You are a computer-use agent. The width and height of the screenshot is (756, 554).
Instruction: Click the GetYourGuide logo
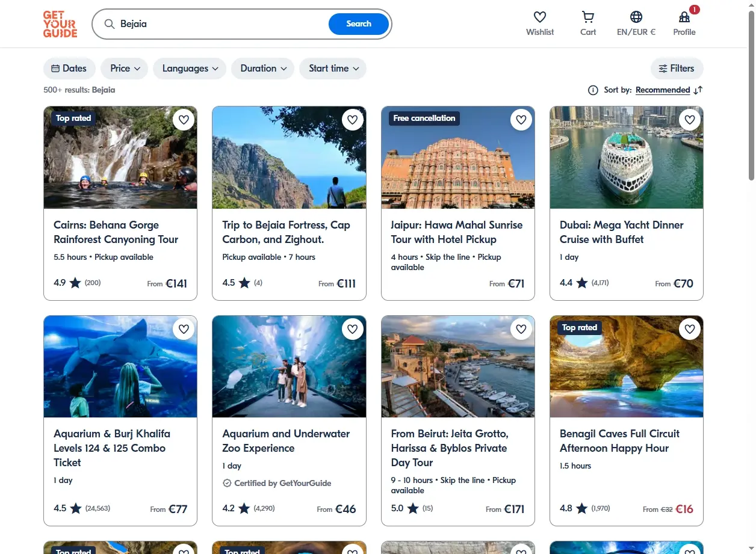(60, 24)
